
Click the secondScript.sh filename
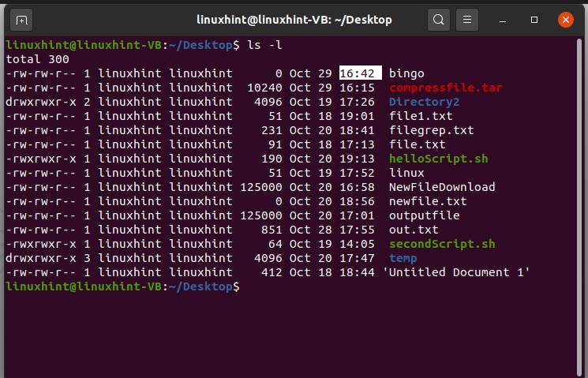pos(442,244)
